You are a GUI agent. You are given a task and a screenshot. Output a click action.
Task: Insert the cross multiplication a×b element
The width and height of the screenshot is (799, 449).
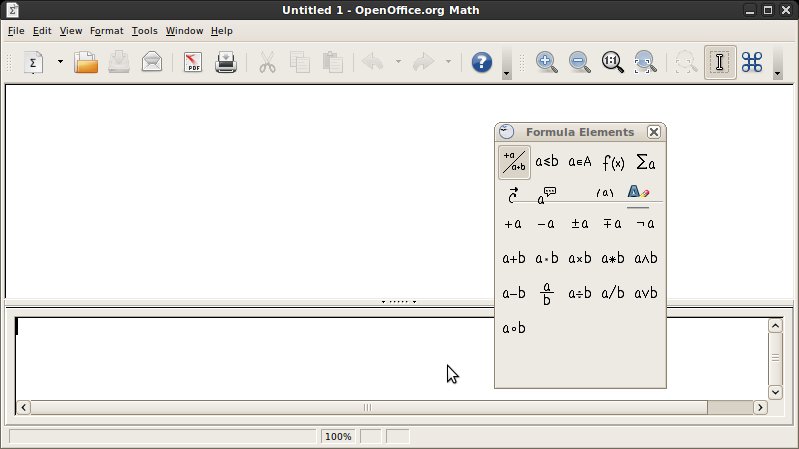[x=580, y=258]
